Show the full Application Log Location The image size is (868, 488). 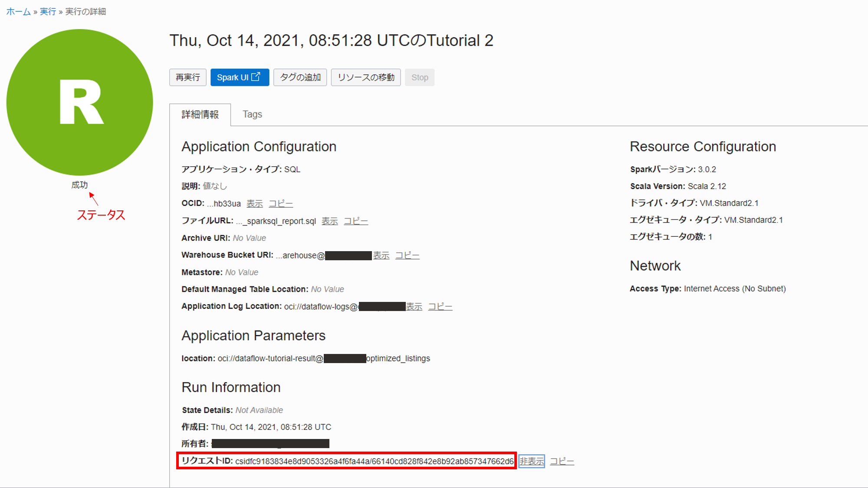(x=414, y=307)
